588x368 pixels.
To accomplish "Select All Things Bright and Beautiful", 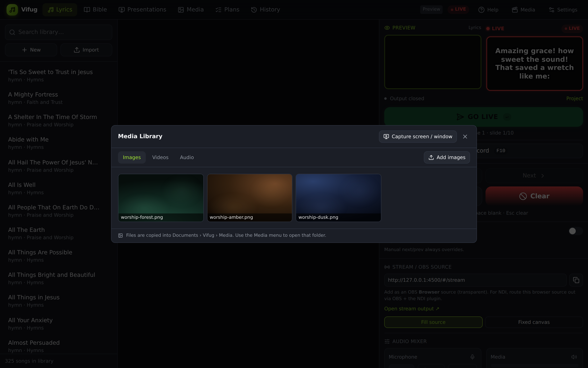I will [x=59, y=278].
